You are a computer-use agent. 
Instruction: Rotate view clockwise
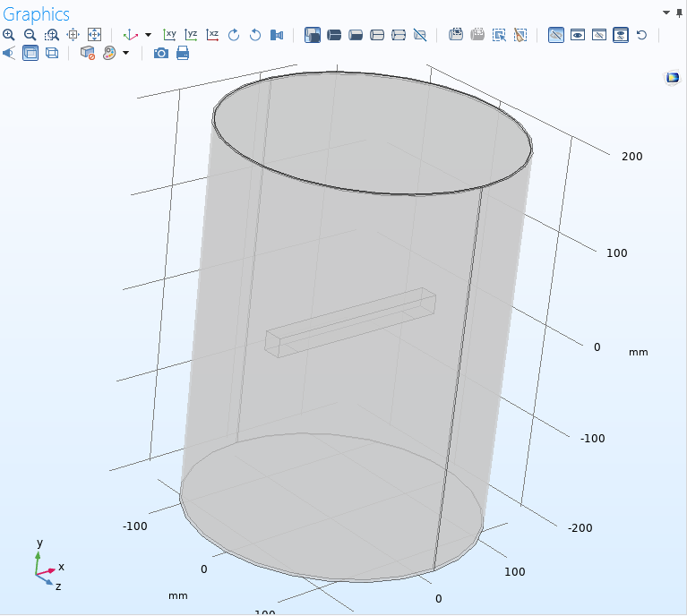(234, 35)
